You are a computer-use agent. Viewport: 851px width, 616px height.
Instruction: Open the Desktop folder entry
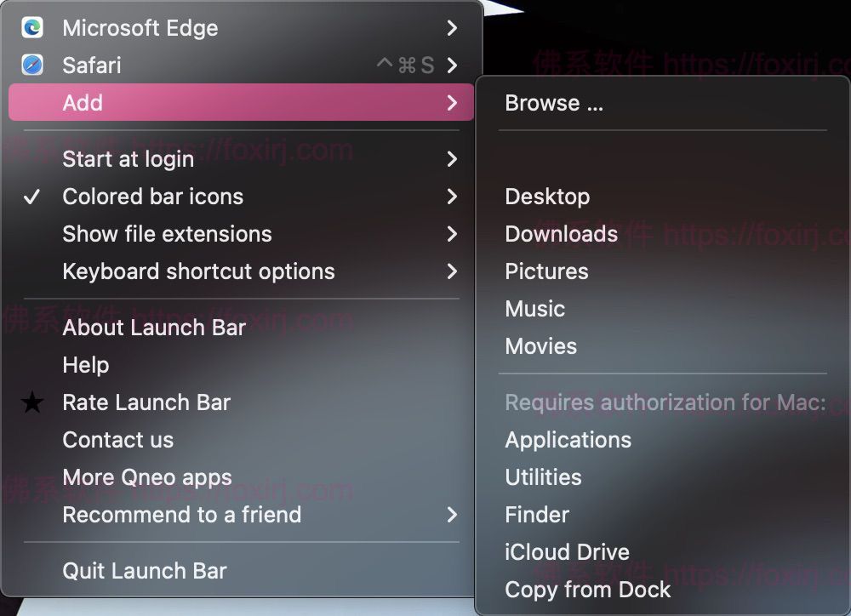pyautogui.click(x=547, y=197)
